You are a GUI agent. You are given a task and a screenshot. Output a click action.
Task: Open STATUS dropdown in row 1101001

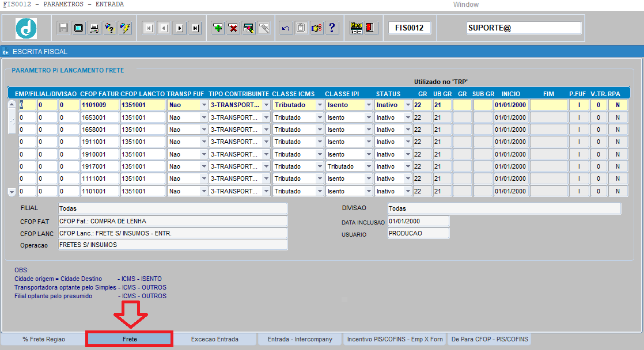tap(408, 191)
